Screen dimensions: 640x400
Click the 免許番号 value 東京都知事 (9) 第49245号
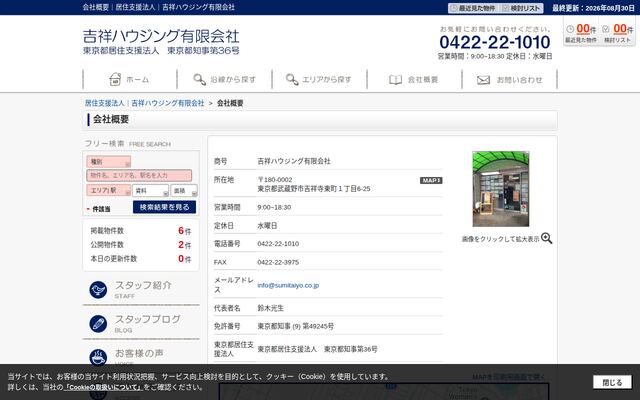296,326
